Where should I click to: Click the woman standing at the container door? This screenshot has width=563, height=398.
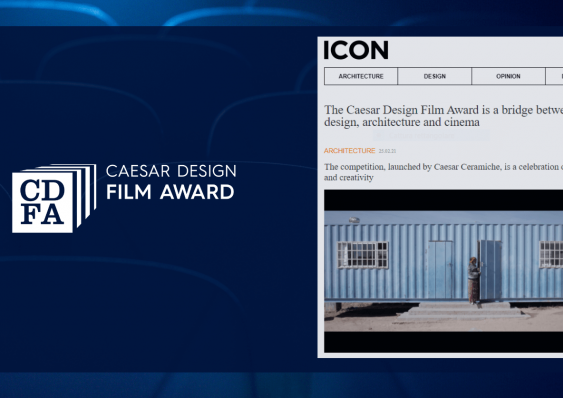click(474, 280)
